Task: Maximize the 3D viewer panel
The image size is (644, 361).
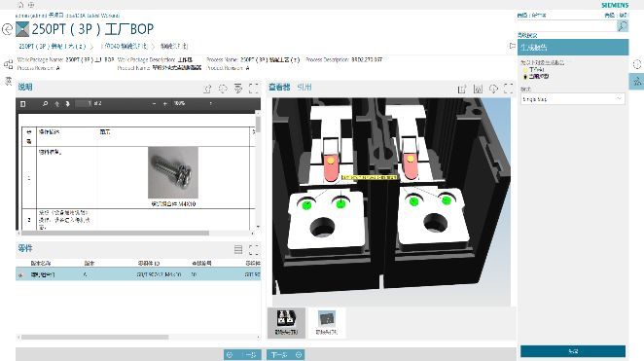Action: [x=509, y=89]
